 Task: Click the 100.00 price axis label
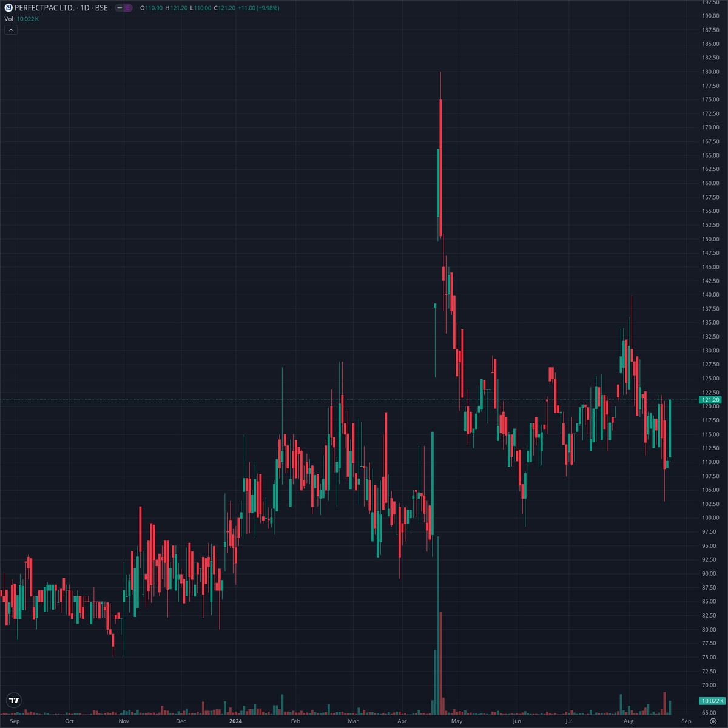(710, 518)
